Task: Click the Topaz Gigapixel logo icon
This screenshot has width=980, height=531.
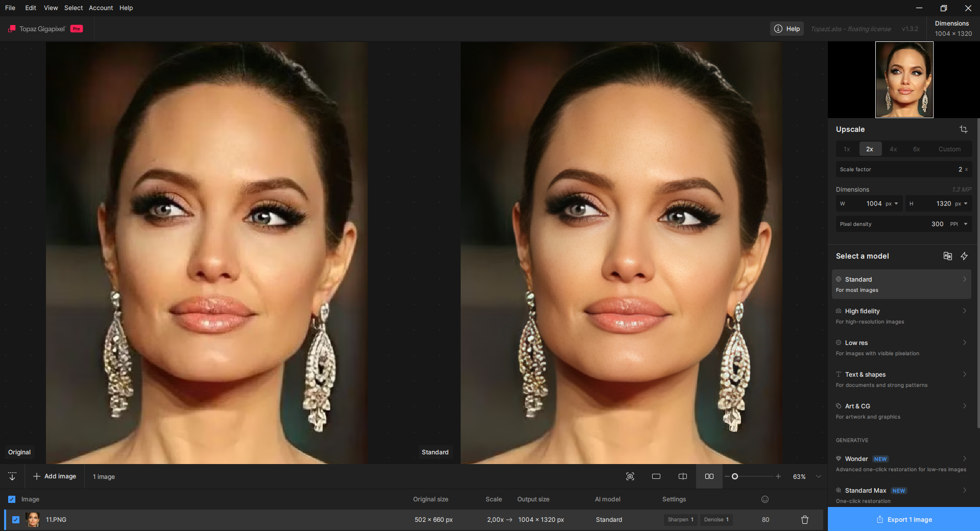Action: tap(12, 29)
